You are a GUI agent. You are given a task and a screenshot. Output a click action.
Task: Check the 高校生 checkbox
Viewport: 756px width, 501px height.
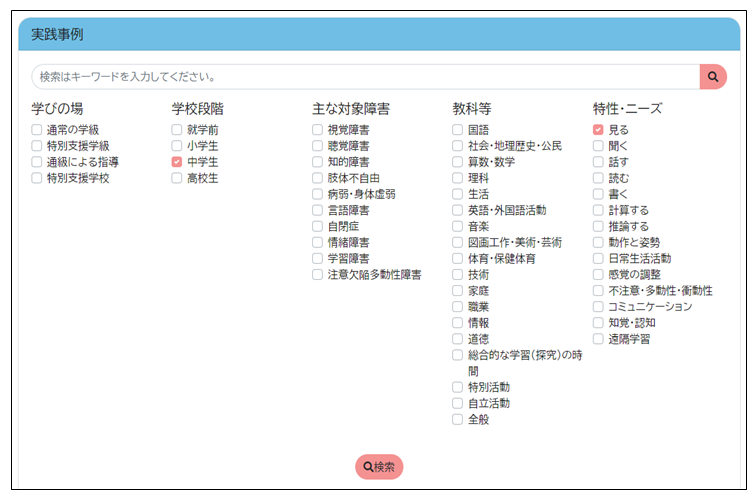(177, 178)
